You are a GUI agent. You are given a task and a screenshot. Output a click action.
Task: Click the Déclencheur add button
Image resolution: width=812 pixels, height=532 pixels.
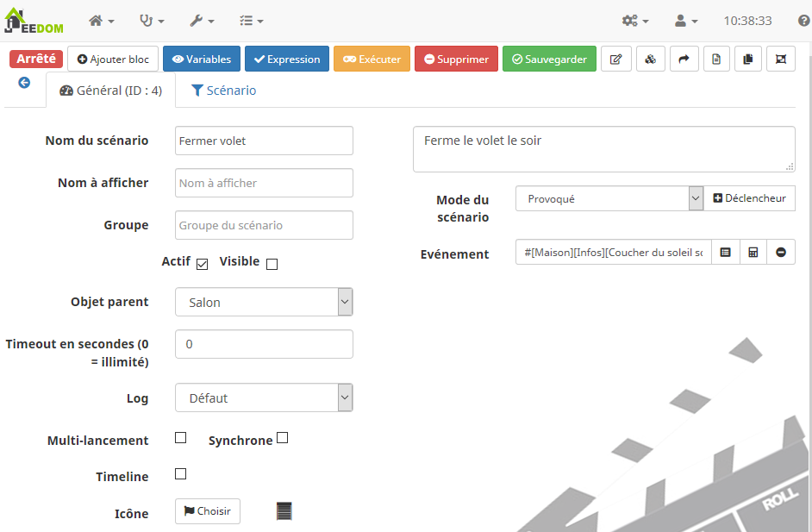pos(749,198)
